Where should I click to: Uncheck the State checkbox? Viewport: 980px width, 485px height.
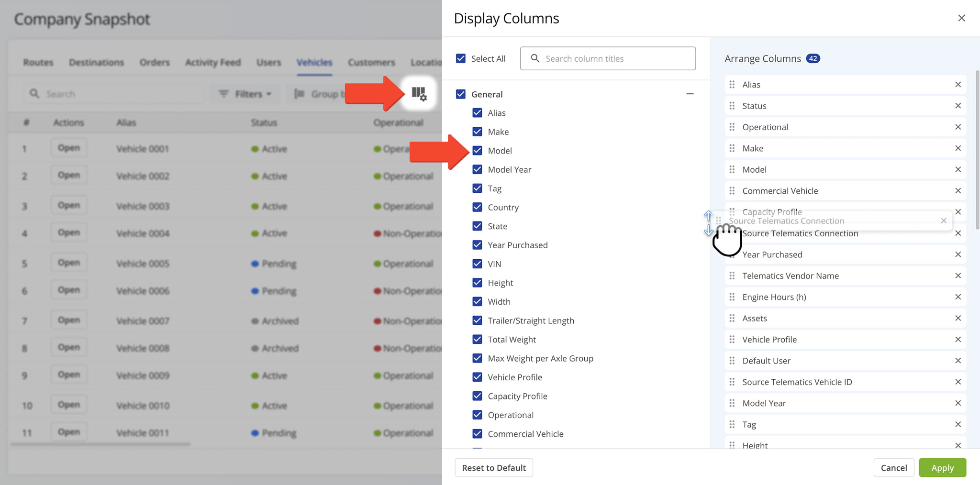point(477,226)
